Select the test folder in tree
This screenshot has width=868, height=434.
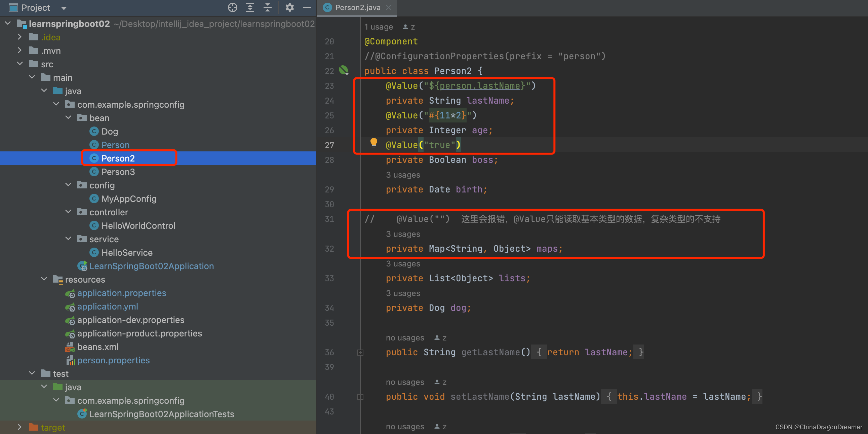[61, 374]
